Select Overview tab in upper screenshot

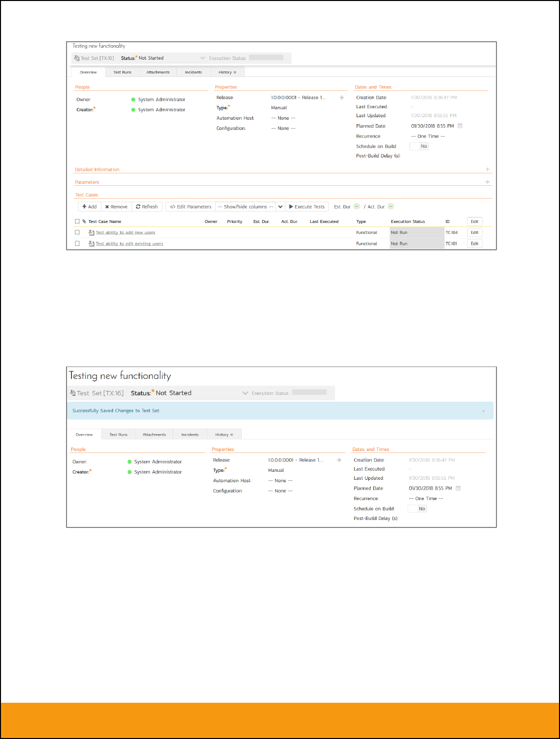click(x=88, y=73)
